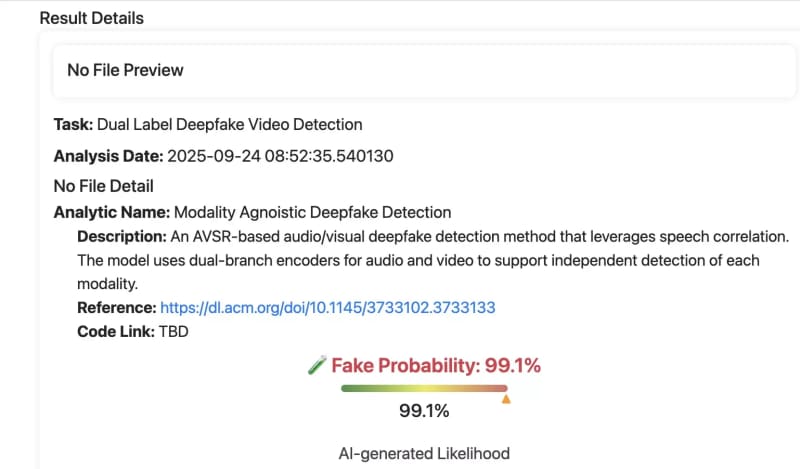The width and height of the screenshot is (800, 469).
Task: Click the Analytic Name label
Action: (111, 212)
